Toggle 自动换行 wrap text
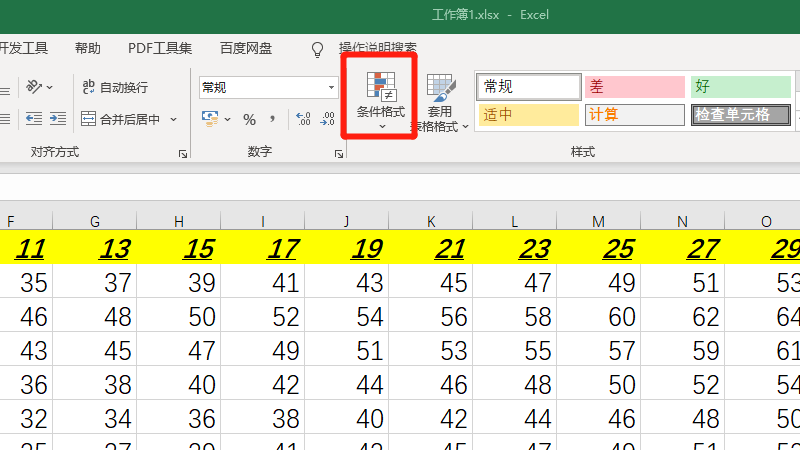 pos(114,88)
